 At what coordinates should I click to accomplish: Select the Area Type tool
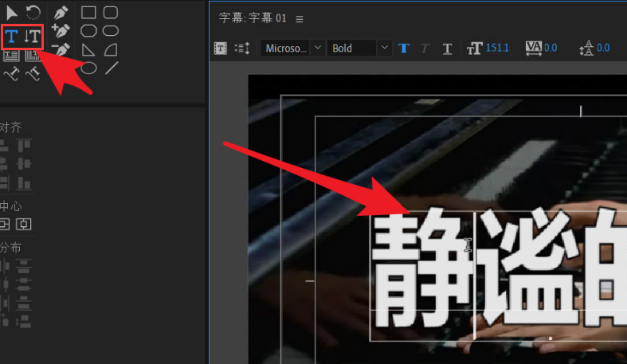click(x=11, y=56)
